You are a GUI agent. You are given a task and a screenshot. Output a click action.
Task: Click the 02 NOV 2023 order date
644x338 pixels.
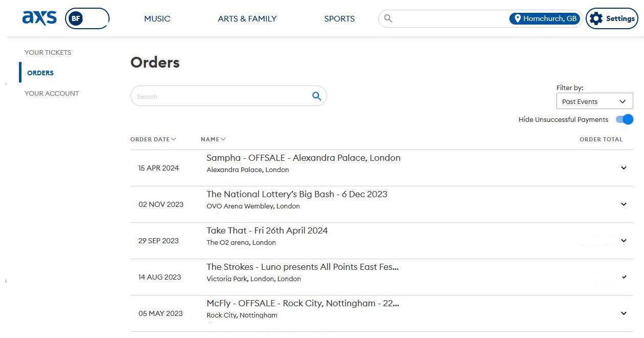click(161, 204)
